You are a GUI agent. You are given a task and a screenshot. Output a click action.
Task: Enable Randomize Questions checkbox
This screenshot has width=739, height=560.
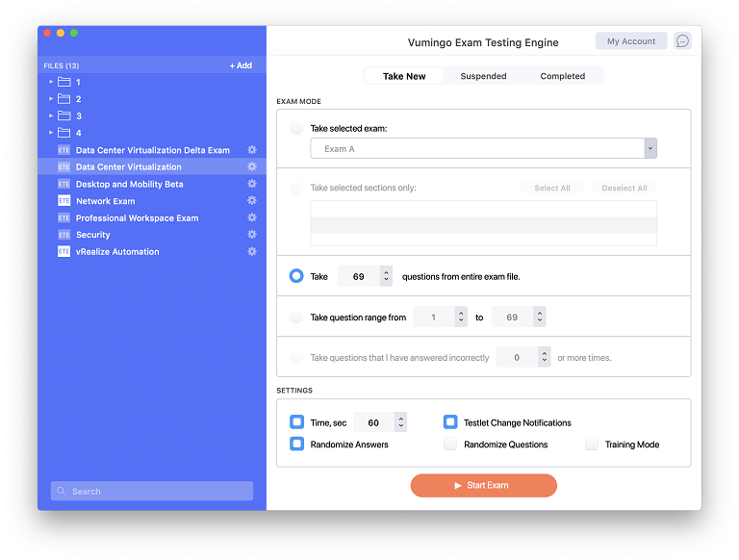(450, 444)
